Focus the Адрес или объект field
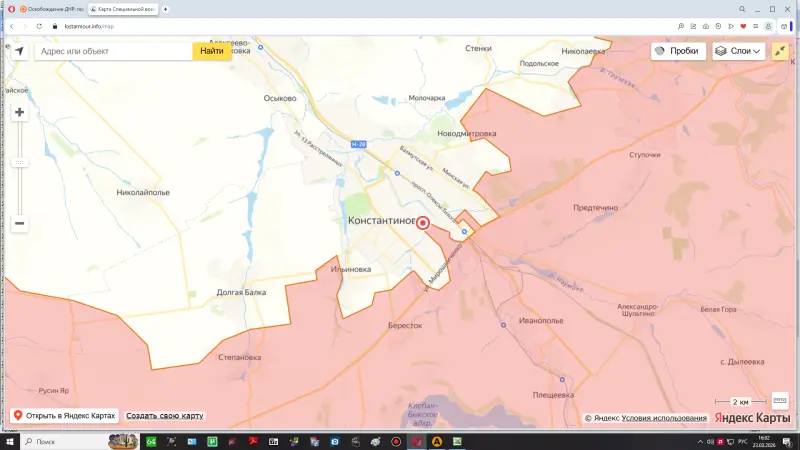This screenshot has height=450, width=800. point(112,51)
